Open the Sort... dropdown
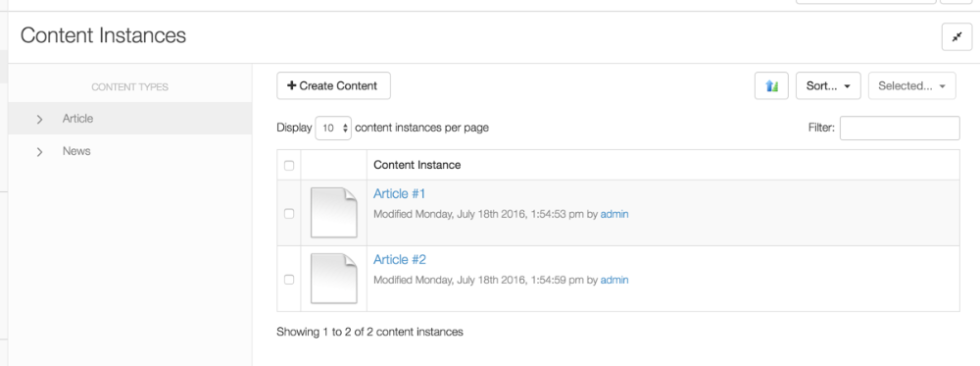 click(828, 86)
